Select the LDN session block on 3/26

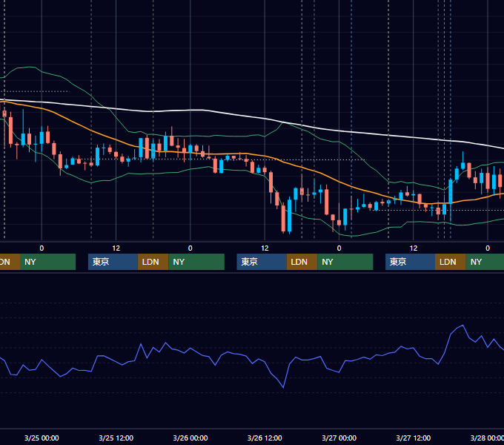(302, 262)
